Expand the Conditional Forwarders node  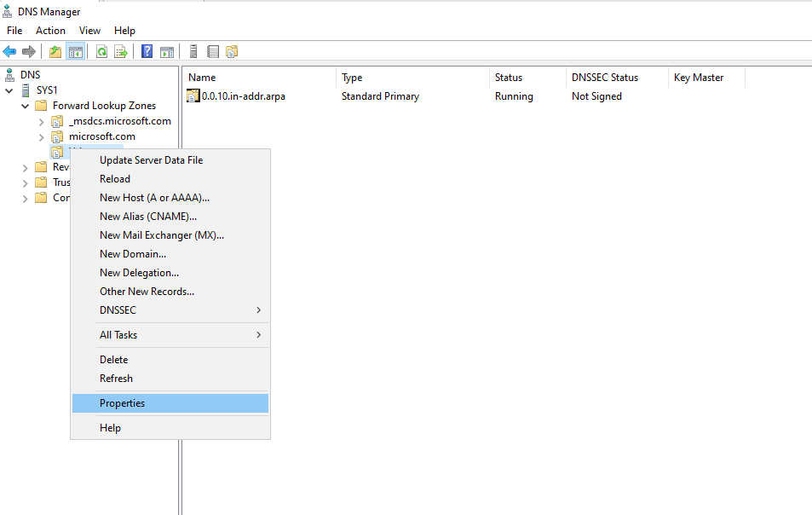(25, 199)
